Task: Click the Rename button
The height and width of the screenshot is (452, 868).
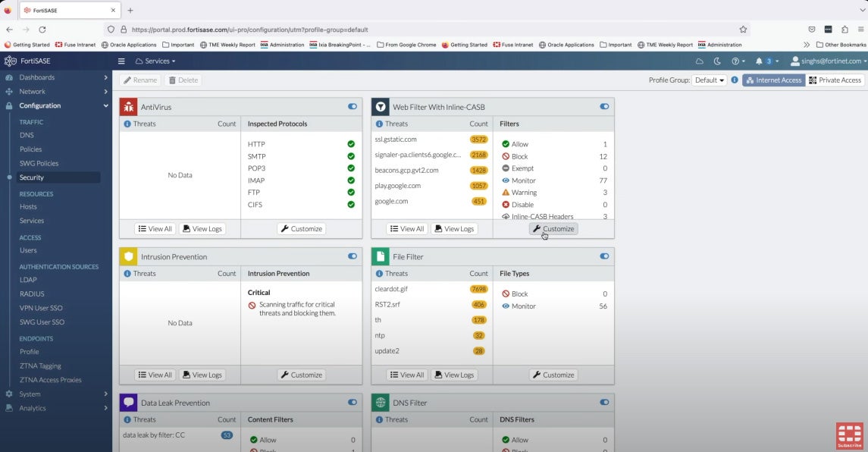Action: click(x=140, y=80)
